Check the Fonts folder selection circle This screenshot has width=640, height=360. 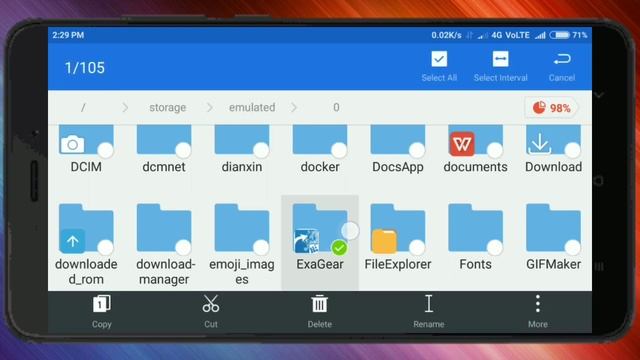click(x=495, y=247)
